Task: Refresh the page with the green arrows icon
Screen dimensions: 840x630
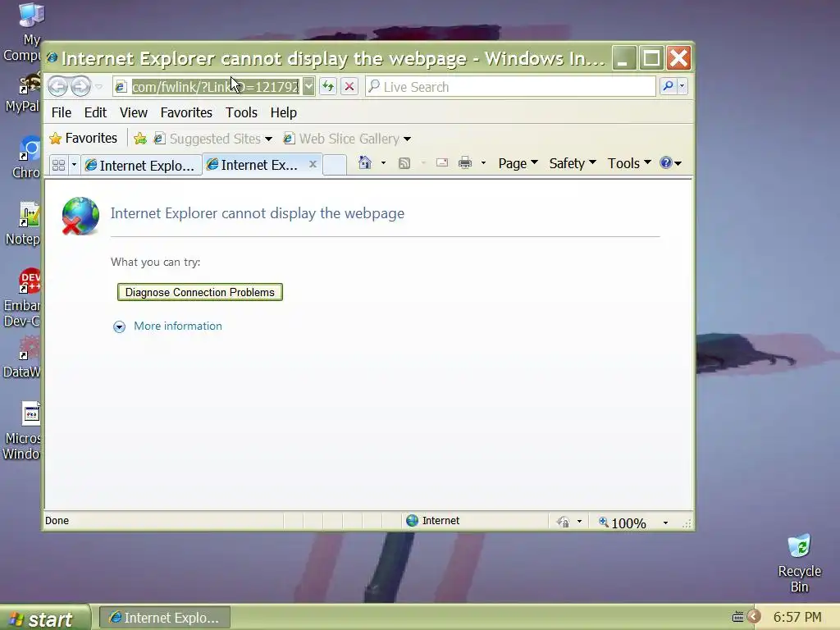Action: [x=328, y=86]
